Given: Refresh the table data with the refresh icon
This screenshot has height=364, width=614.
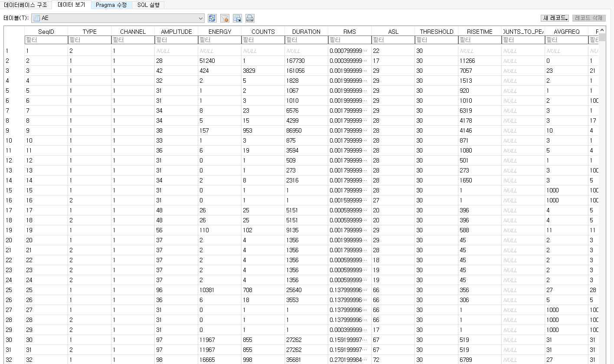Looking at the screenshot, I should pos(212,18).
